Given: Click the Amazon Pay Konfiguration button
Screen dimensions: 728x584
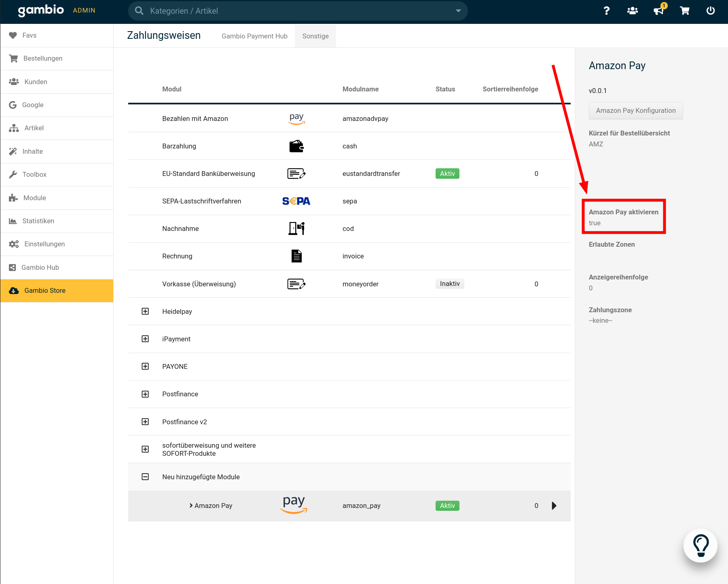Looking at the screenshot, I should [x=635, y=110].
